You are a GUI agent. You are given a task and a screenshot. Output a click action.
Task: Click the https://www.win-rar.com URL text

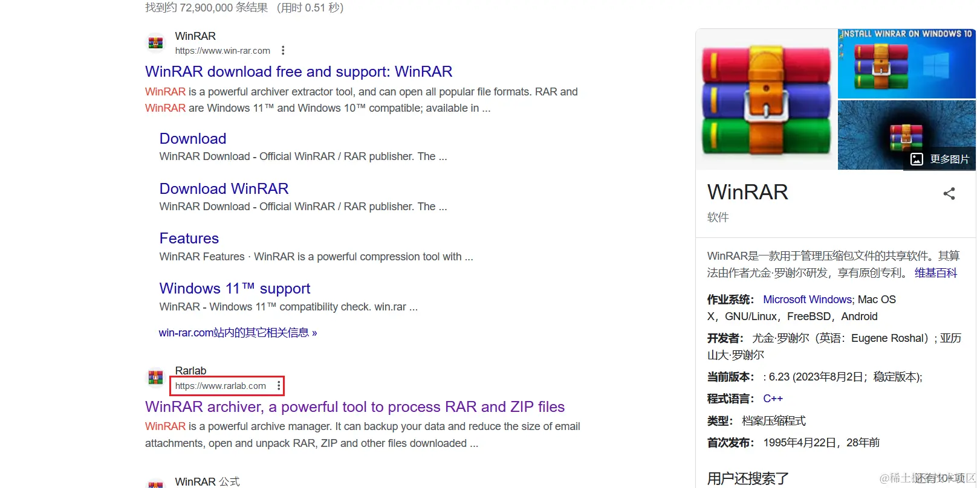coord(222,51)
